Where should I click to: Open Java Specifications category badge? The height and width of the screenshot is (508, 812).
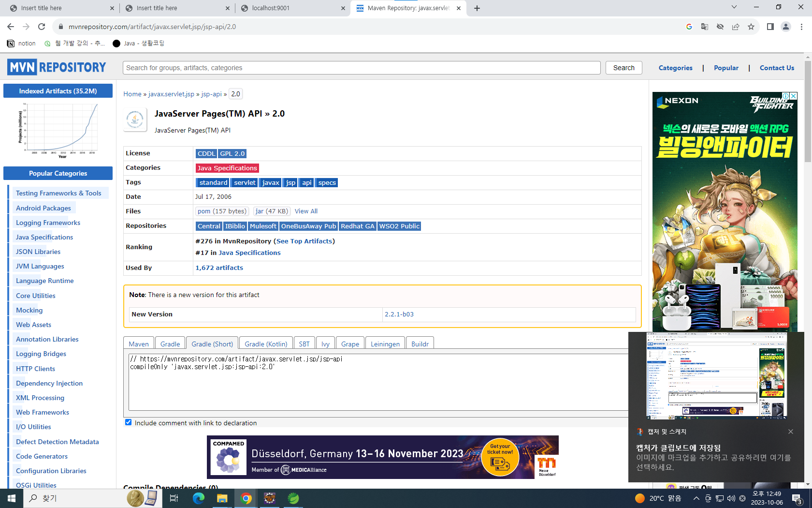pyautogui.click(x=227, y=168)
